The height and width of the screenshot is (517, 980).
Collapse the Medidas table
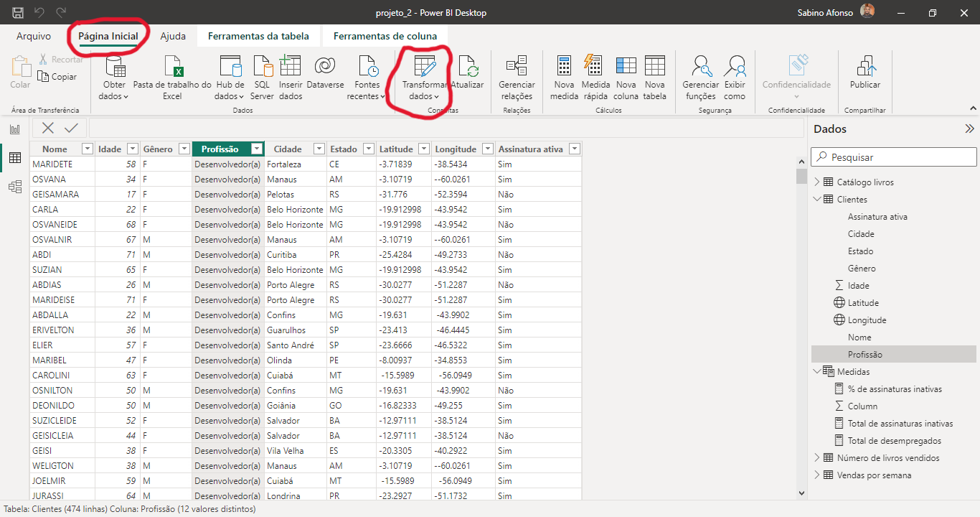tap(817, 372)
